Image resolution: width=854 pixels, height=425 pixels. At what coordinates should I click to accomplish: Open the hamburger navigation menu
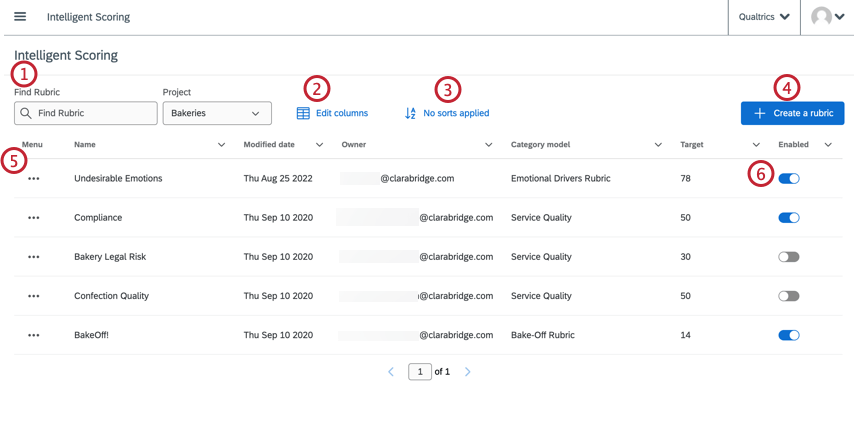coord(20,17)
